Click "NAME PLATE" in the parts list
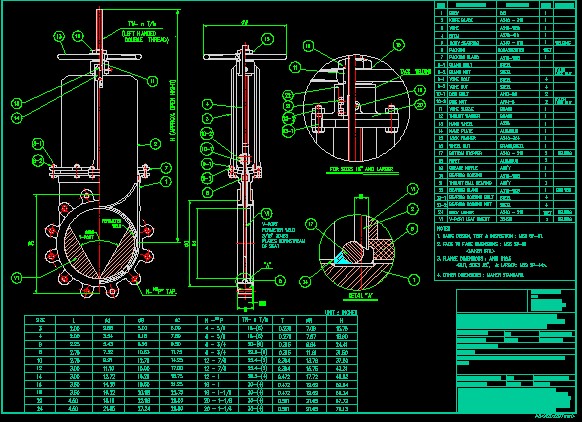582x422 pixels. 460,131
